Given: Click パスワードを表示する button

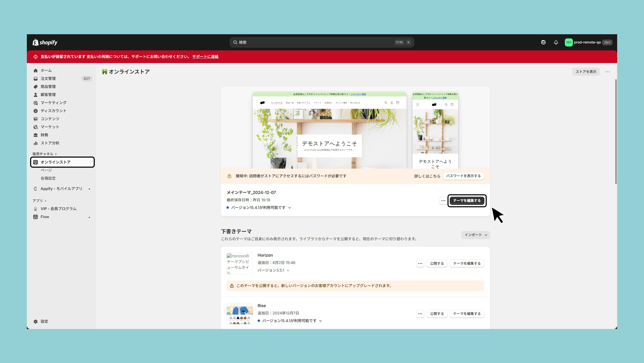Looking at the screenshot, I should click(463, 176).
